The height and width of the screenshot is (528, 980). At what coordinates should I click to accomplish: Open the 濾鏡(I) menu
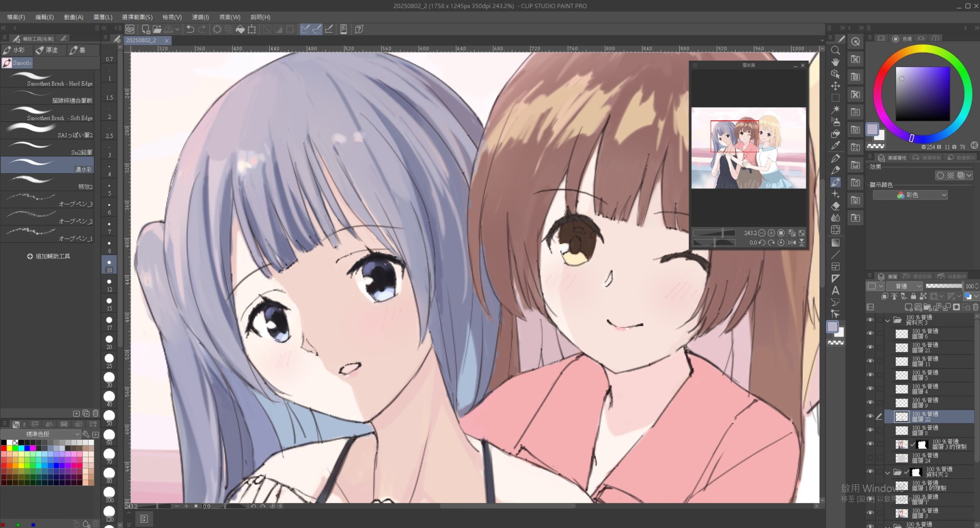201,17
